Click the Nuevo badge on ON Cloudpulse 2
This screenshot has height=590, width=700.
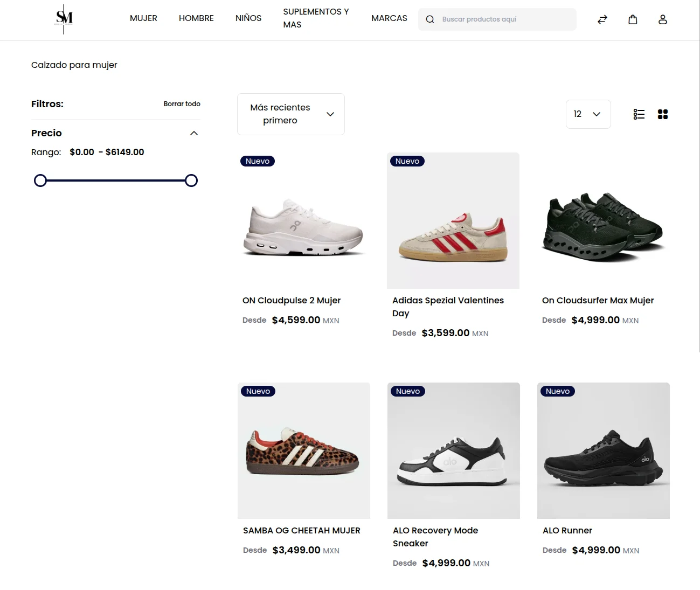click(258, 161)
